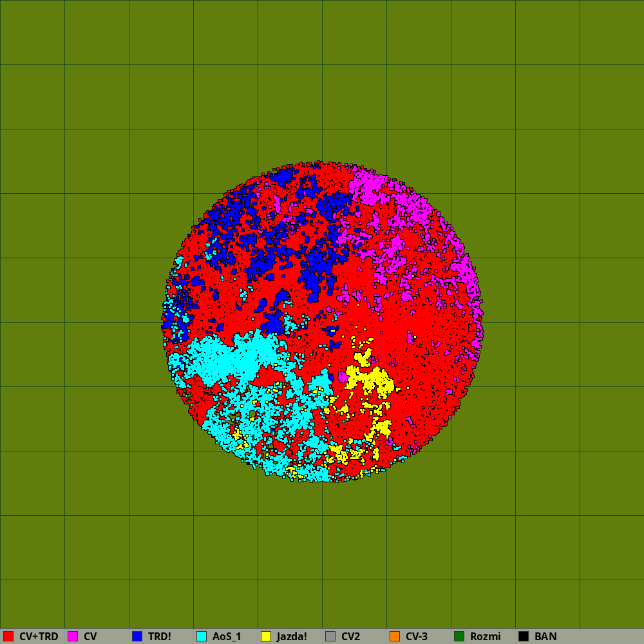This screenshot has width=644, height=644.
Task: Click the orange CV-3 legend swatch
Action: [395, 636]
